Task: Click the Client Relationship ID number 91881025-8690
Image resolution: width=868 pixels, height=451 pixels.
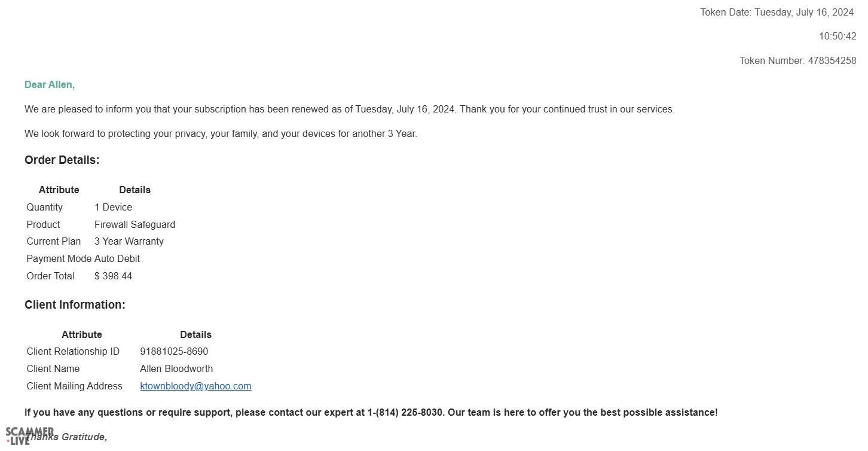Action: click(174, 352)
